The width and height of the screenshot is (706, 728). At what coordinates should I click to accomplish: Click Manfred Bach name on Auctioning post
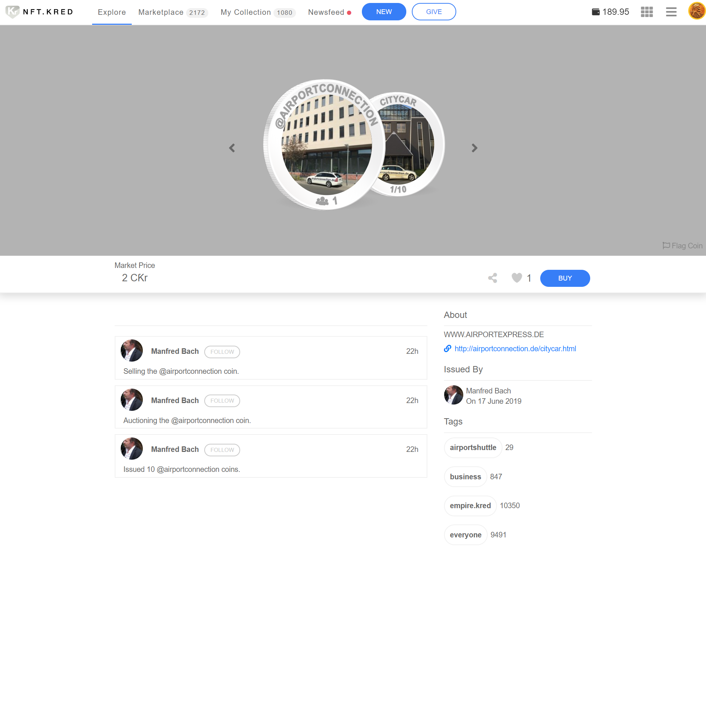point(175,400)
